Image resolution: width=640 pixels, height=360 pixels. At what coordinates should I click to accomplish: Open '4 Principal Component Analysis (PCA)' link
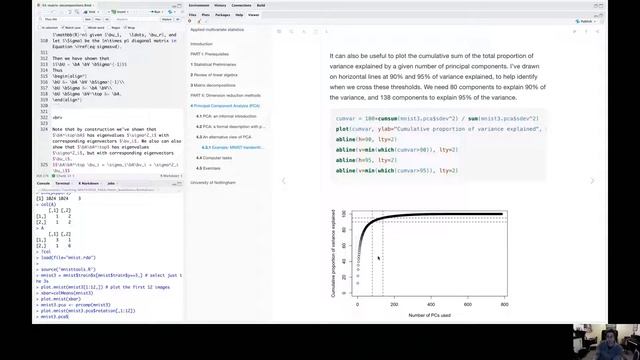(225, 106)
